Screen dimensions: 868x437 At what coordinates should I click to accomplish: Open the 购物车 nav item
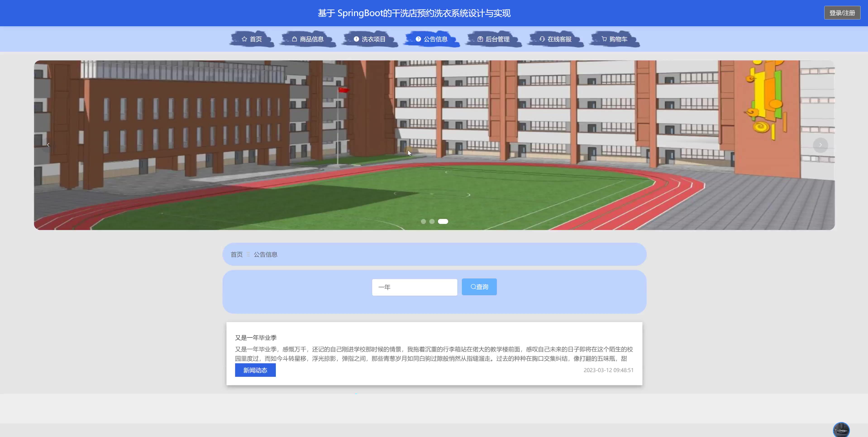click(x=615, y=39)
